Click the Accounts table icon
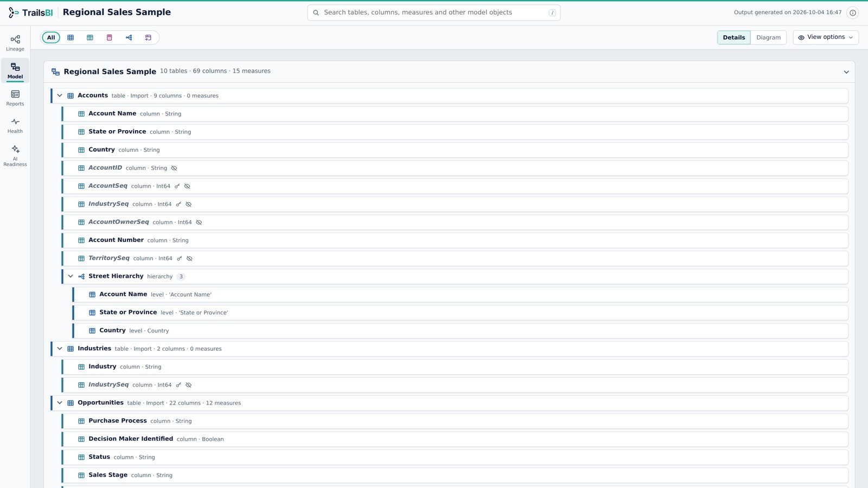The height and width of the screenshot is (488, 868). 71,96
